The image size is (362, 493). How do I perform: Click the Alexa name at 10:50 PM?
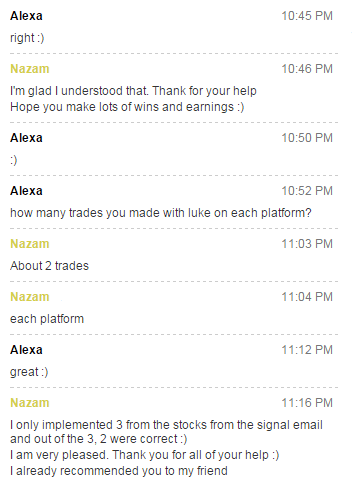26,138
